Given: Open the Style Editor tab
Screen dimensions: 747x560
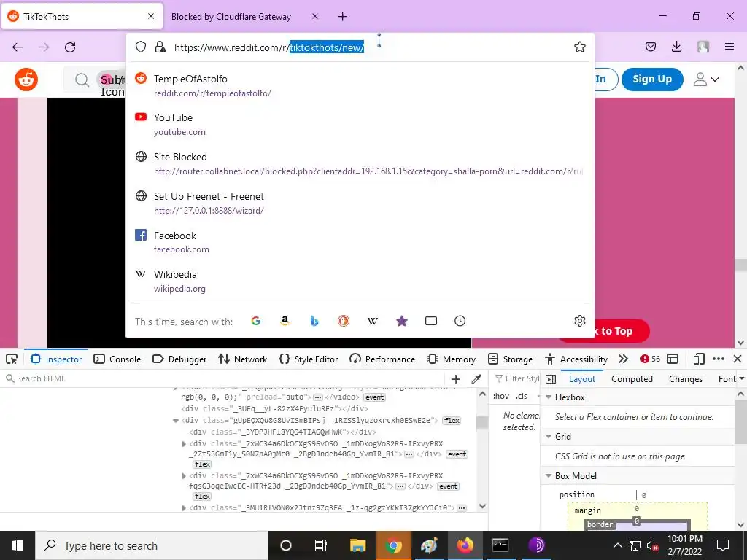Looking at the screenshot, I should (x=309, y=359).
